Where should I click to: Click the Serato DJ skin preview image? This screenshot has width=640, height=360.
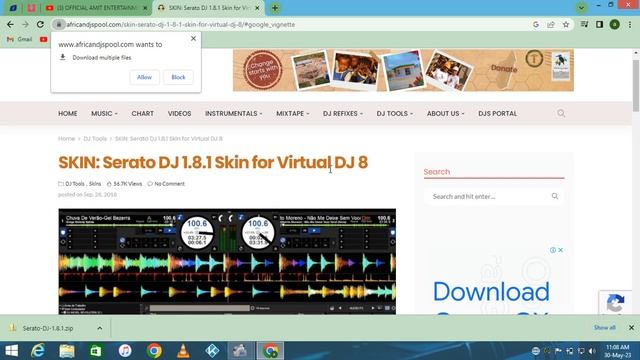[x=227, y=262]
